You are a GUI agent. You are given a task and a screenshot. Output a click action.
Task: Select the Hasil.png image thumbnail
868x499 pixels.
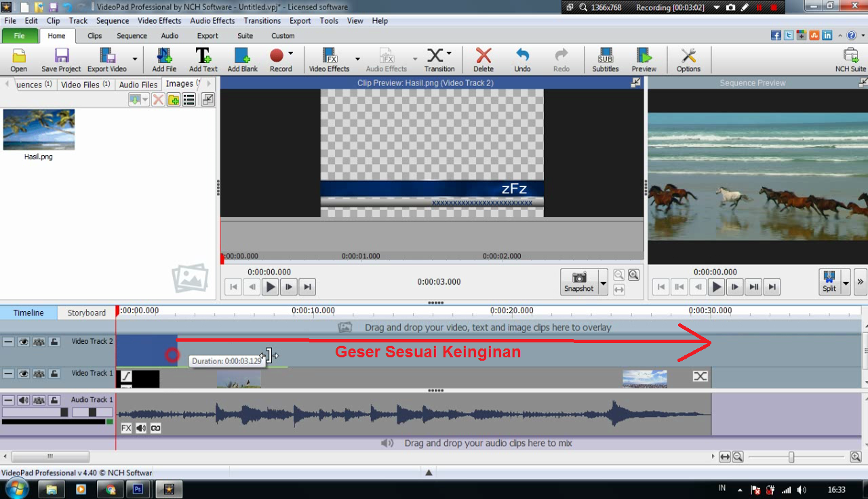pos(39,130)
